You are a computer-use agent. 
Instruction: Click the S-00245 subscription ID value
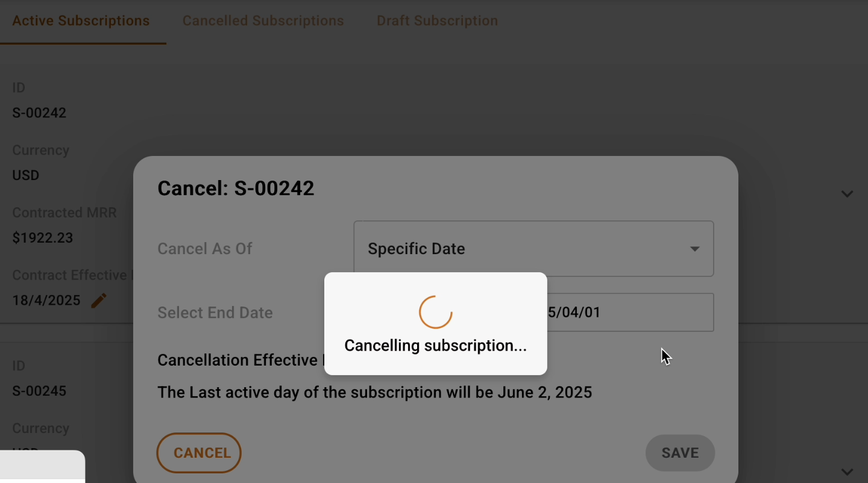click(39, 391)
